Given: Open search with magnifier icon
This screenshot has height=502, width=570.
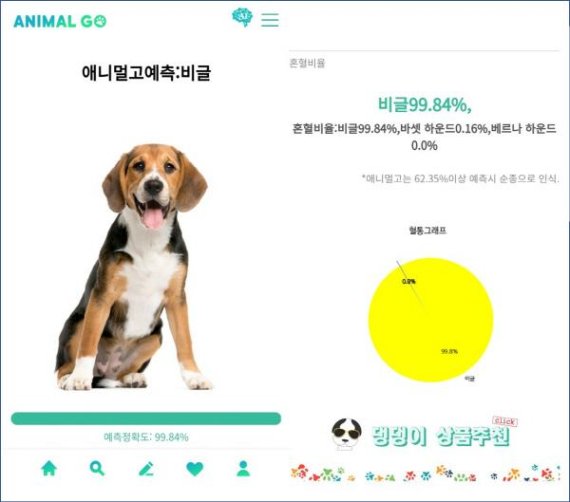Looking at the screenshot, I should [97, 468].
